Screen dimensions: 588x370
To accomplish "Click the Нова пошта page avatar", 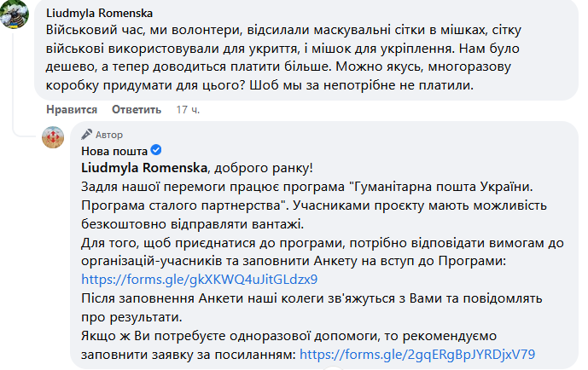I will click(54, 138).
